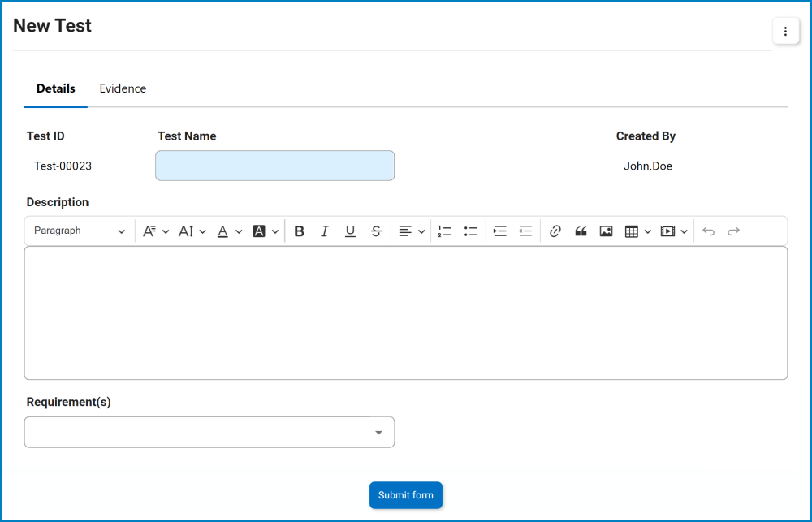Screen dimensions: 812x522
Task: Select the Details tab
Action: [x=55, y=88]
